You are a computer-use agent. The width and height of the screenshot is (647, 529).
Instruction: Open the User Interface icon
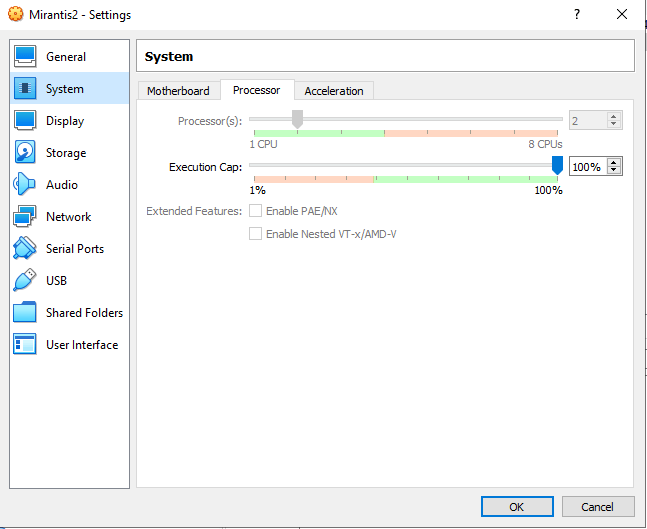pyautogui.click(x=25, y=345)
